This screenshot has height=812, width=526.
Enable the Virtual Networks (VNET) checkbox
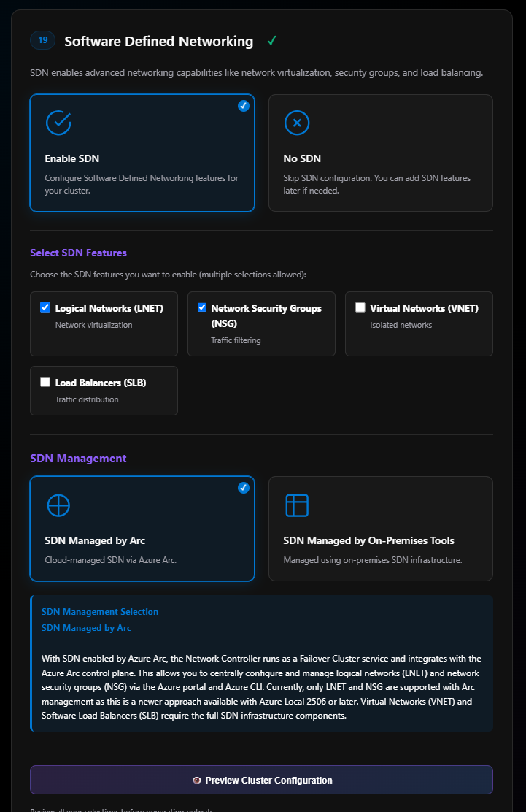pos(360,307)
